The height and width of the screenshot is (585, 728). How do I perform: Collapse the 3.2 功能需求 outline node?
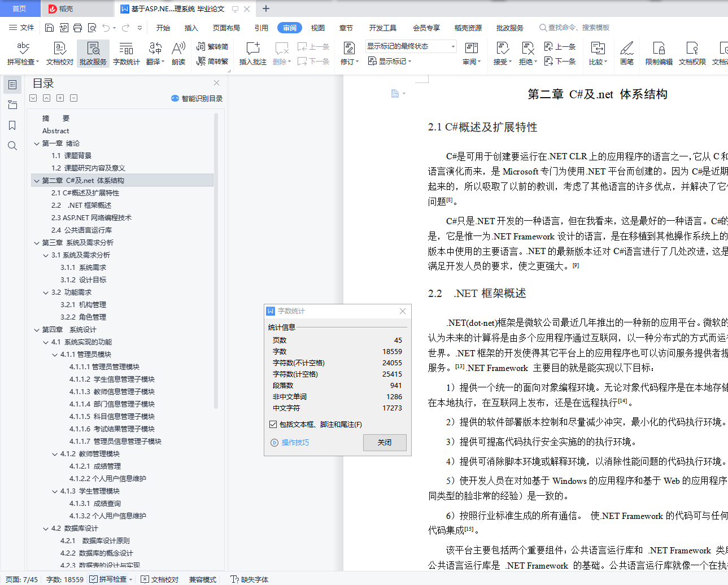[46, 292]
